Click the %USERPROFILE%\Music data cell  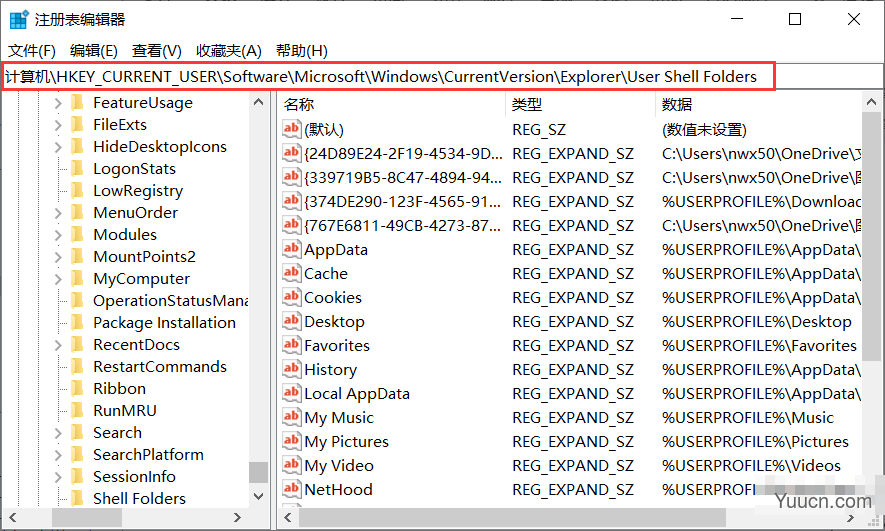point(747,418)
